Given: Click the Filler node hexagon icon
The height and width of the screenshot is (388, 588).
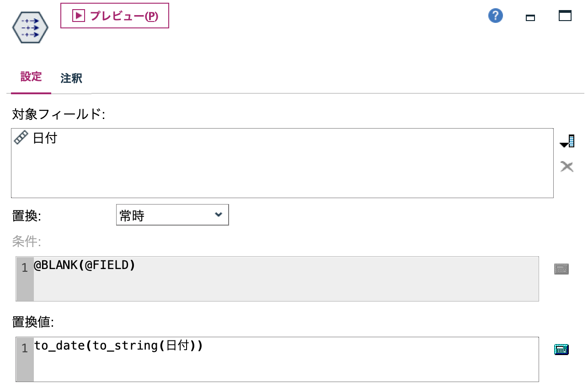Looking at the screenshot, I should [30, 27].
